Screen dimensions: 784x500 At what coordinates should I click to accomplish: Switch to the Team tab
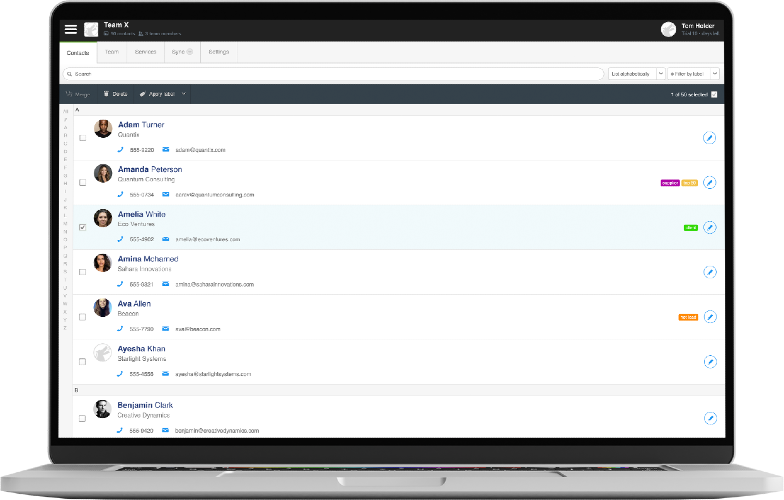112,52
